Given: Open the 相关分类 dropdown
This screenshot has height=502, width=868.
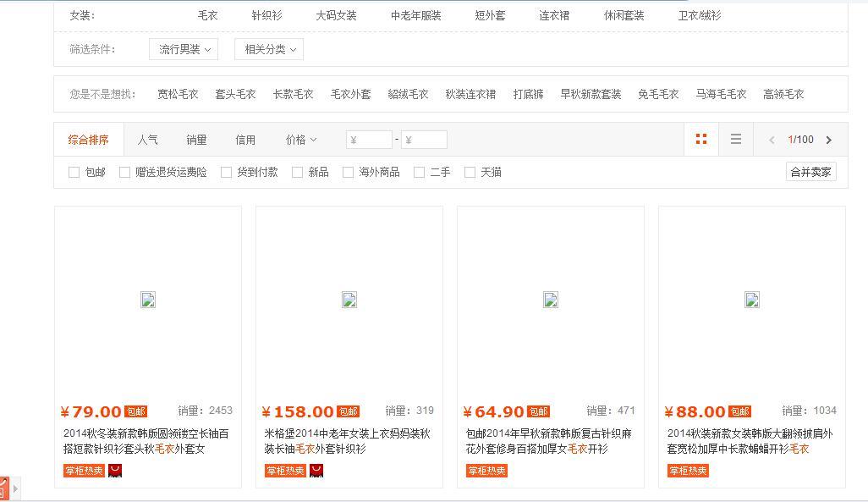Looking at the screenshot, I should coord(269,49).
